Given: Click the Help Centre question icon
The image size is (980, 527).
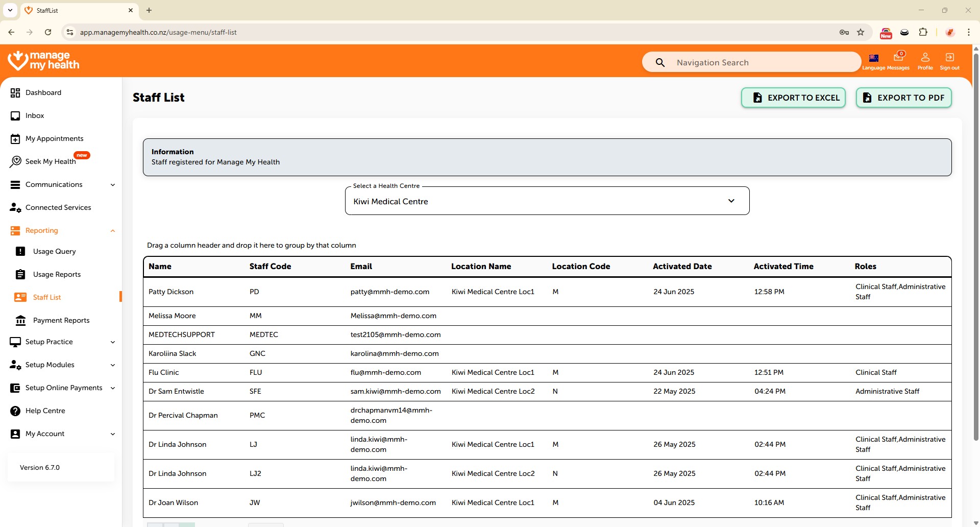Looking at the screenshot, I should pyautogui.click(x=15, y=411).
